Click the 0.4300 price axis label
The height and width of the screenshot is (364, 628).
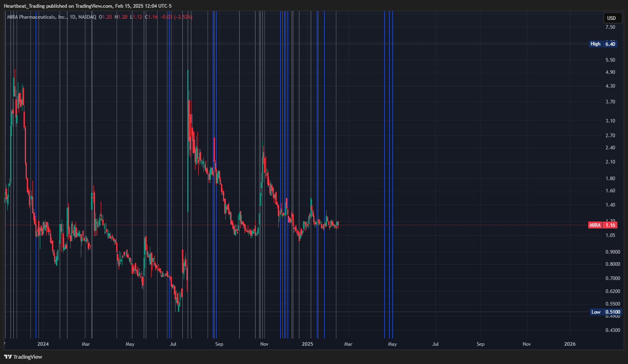613,330
